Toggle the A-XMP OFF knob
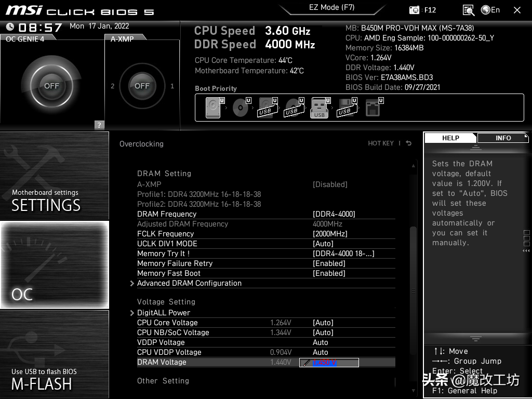Image resolution: width=532 pixels, height=399 pixels. point(142,86)
